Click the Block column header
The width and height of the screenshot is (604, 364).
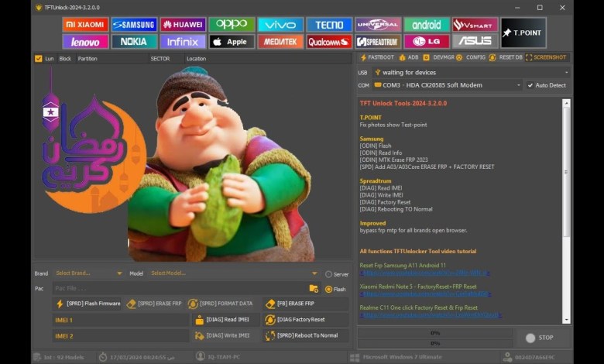click(x=65, y=59)
